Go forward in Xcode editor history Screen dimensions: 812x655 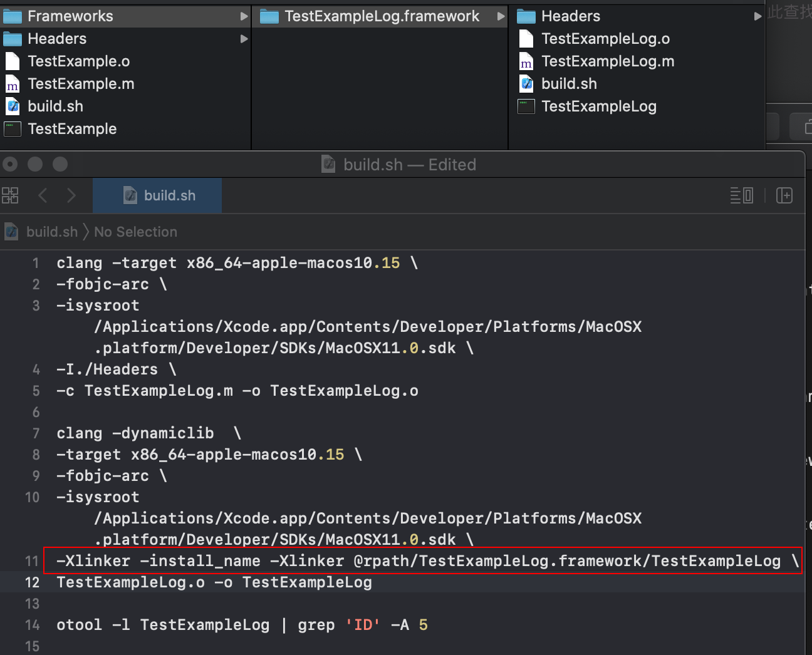click(x=71, y=195)
